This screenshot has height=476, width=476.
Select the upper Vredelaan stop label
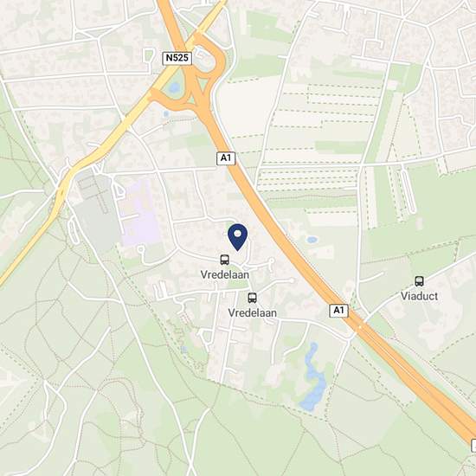click(x=225, y=274)
